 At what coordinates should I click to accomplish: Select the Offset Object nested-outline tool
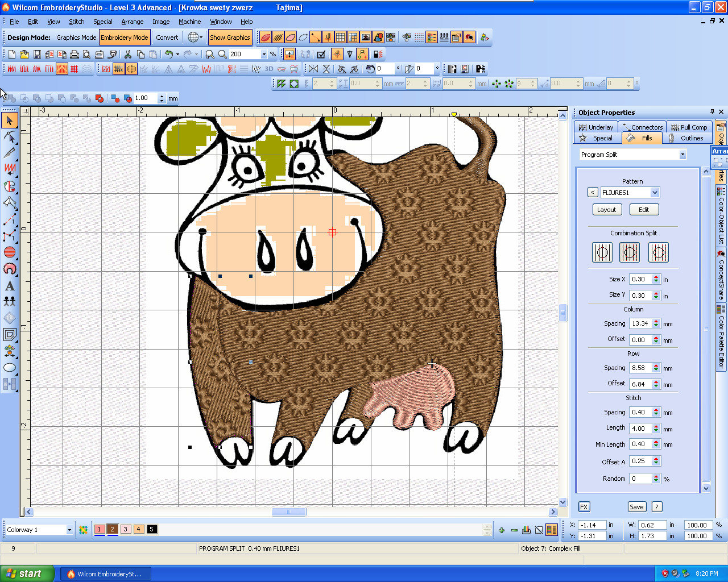(10, 335)
